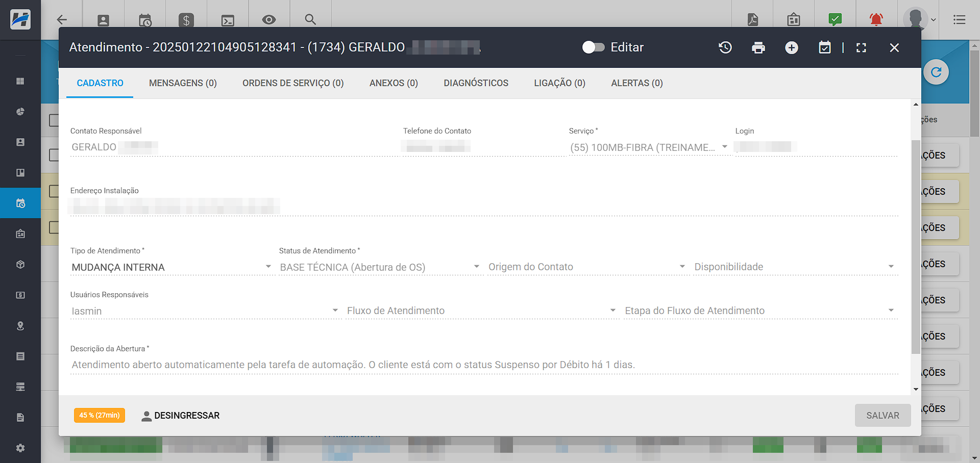
Task: Switch to the LIGAÇÃO (0) tab
Action: (559, 83)
